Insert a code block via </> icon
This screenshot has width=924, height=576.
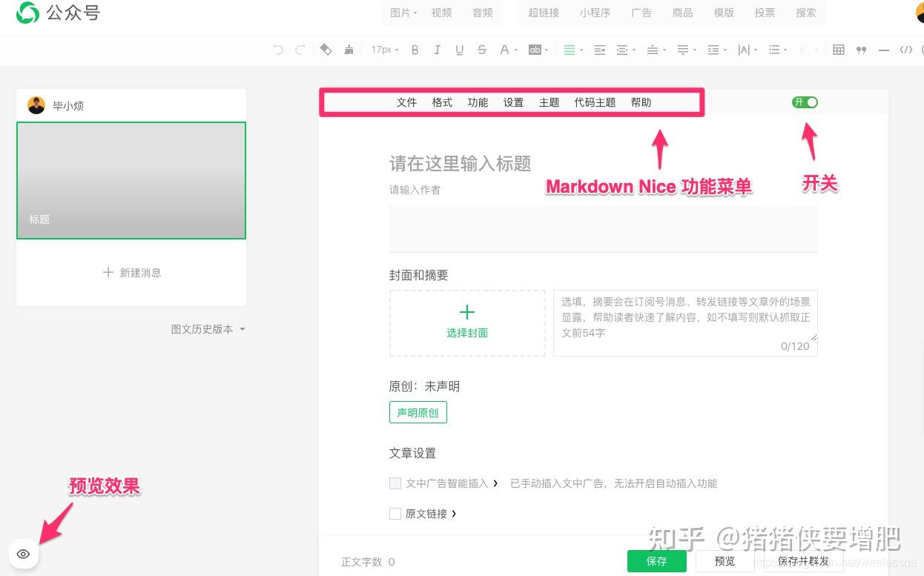[x=905, y=50]
